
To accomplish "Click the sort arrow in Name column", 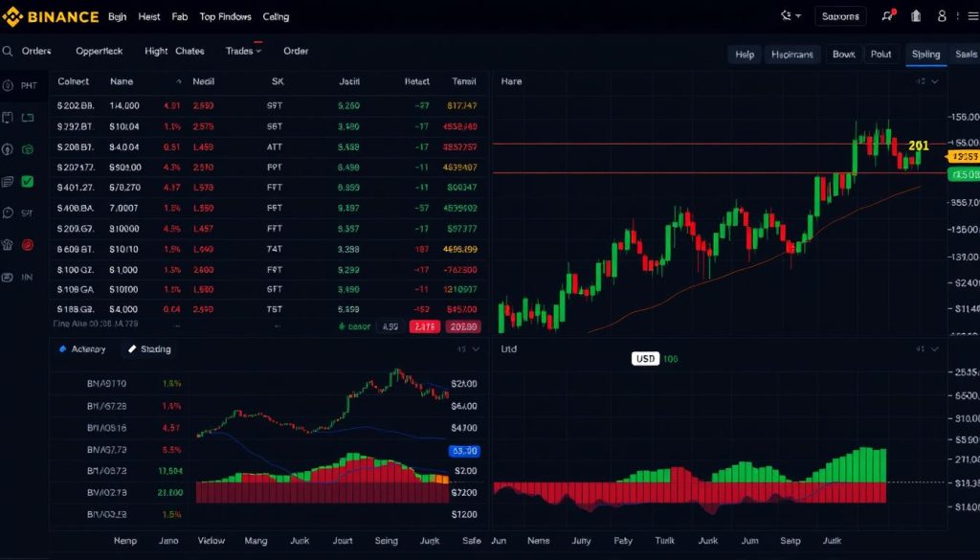I will click(179, 82).
